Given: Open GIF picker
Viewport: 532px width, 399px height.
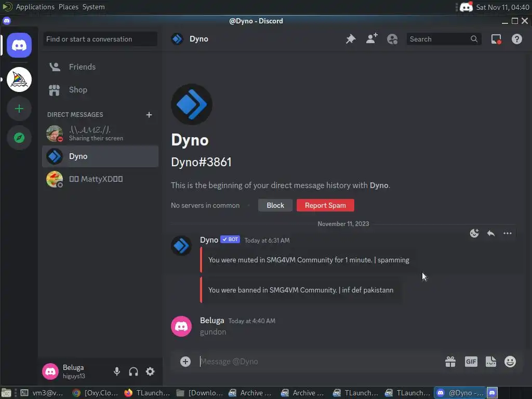Looking at the screenshot, I should point(471,362).
